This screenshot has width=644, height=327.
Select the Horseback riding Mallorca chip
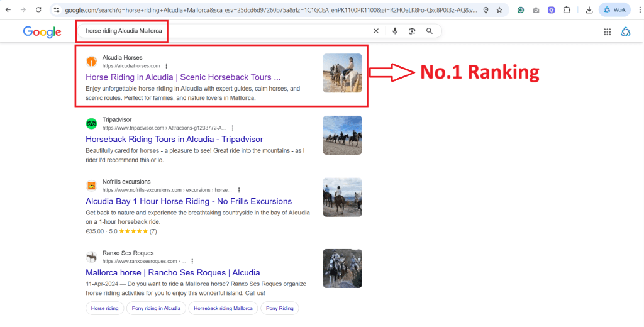point(223,308)
